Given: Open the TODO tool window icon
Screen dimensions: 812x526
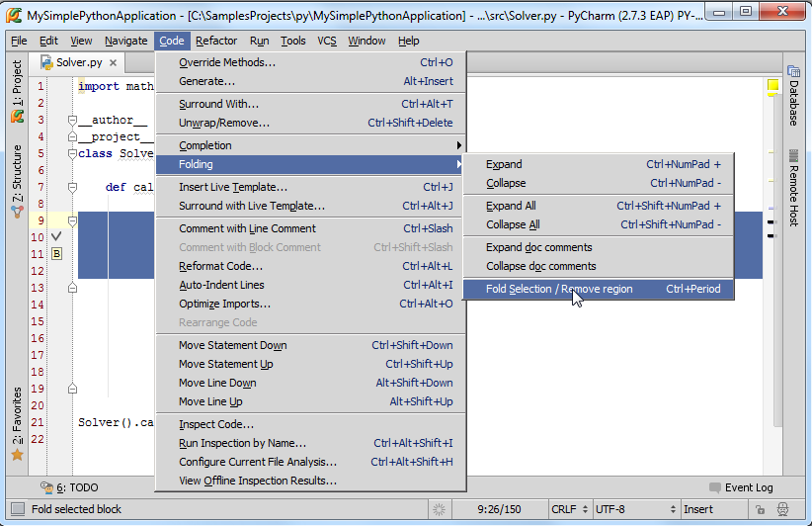Looking at the screenshot, I should [x=47, y=487].
